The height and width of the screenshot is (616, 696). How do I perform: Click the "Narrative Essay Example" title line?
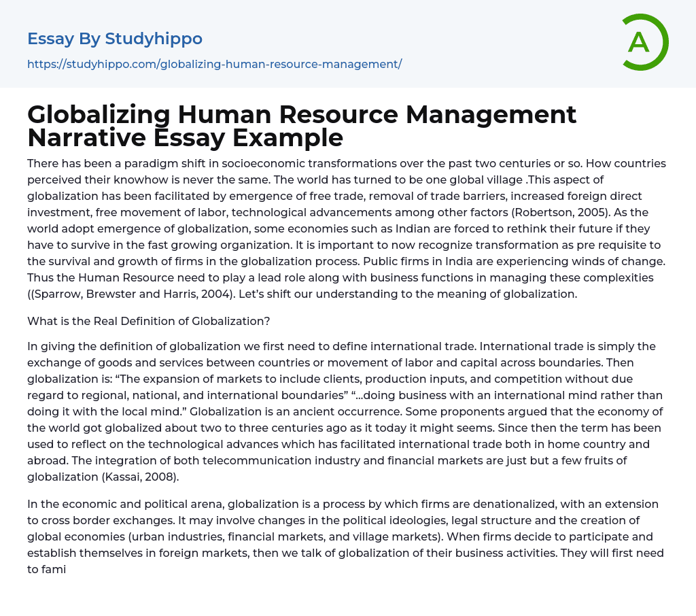click(185, 138)
